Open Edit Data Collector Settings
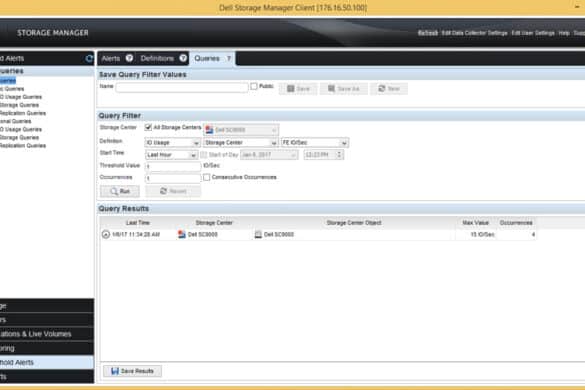The height and width of the screenshot is (390, 585). 474,33
